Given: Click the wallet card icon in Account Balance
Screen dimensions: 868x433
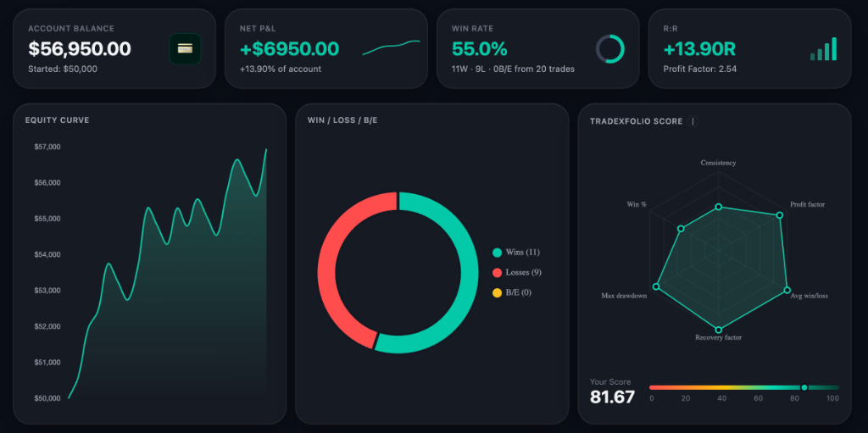Looking at the screenshot, I should tap(185, 49).
